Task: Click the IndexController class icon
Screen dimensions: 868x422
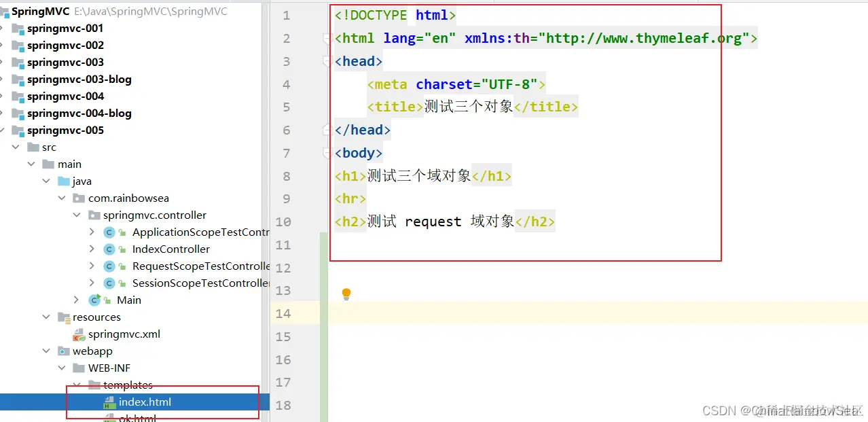Action: point(109,249)
